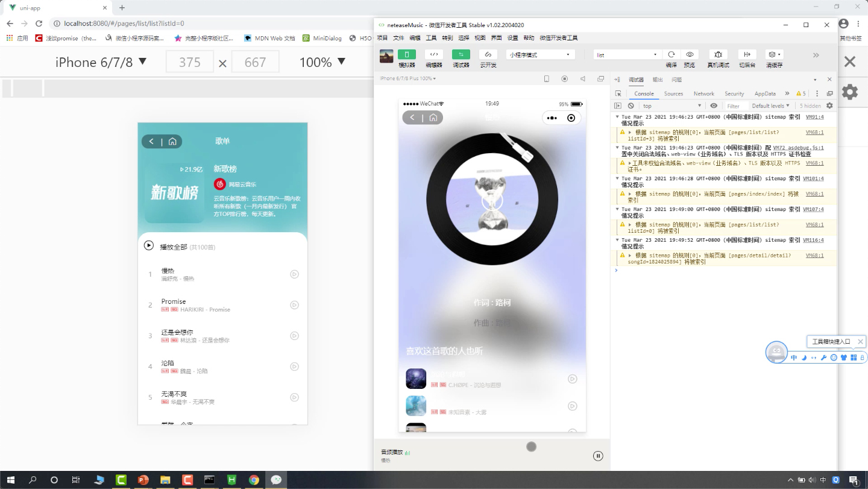Toggle the console live expression eye icon
Screen dimensions: 868x489
point(714,106)
